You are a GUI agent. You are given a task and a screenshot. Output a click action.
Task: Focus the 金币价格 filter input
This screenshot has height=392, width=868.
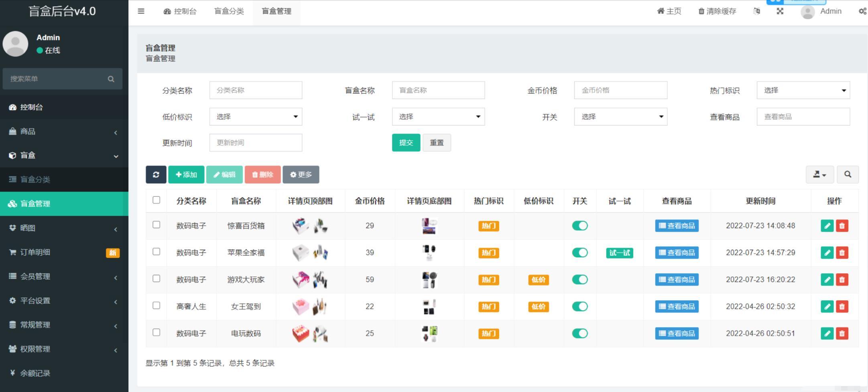point(621,90)
